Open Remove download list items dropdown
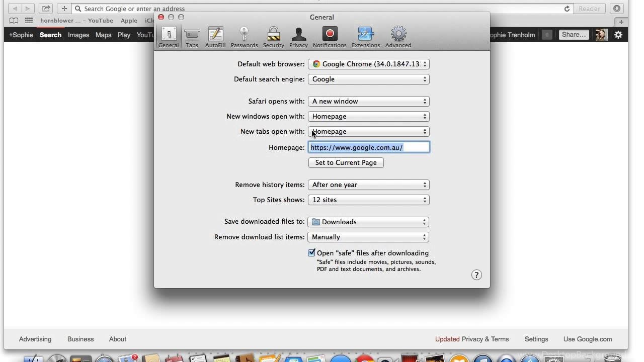The width and height of the screenshot is (644, 362). pos(369,237)
